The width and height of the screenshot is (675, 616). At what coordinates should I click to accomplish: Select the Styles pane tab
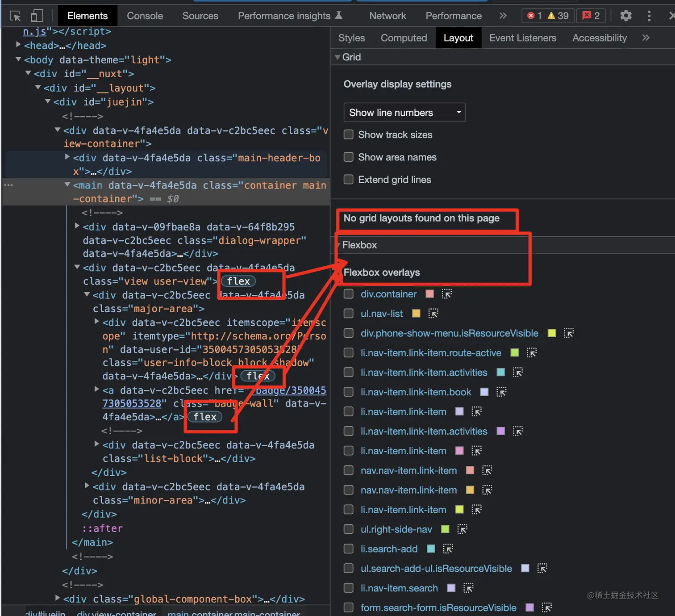[352, 38]
